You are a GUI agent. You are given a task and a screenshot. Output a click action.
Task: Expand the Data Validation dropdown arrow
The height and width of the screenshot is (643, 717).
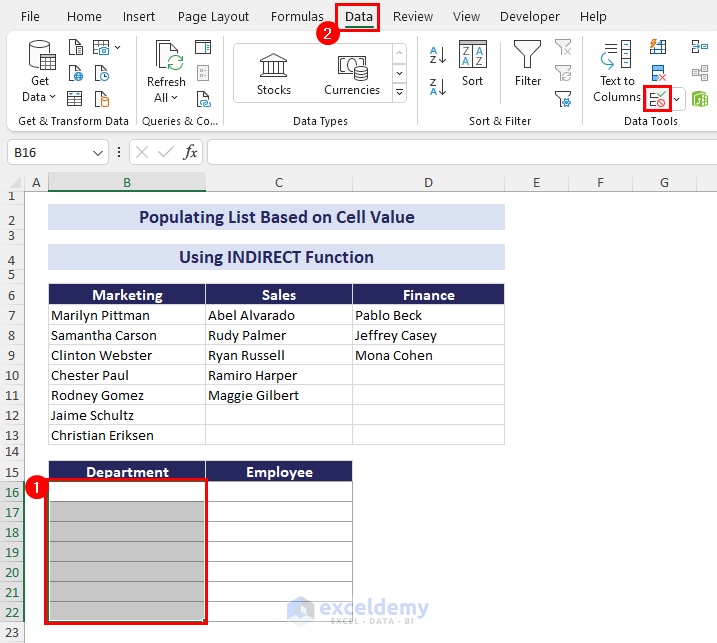(x=677, y=99)
